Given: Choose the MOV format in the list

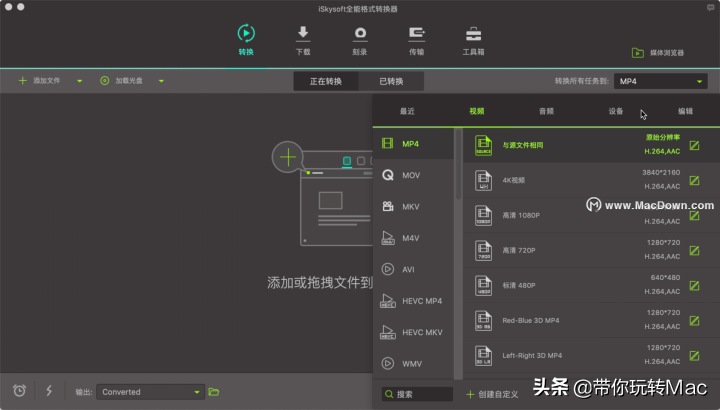Looking at the screenshot, I should [413, 175].
